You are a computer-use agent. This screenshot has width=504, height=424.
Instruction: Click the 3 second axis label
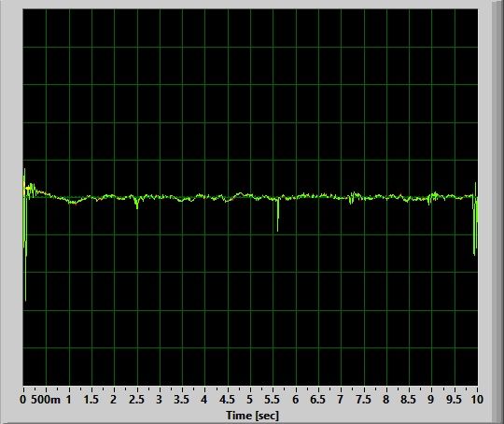(x=159, y=400)
